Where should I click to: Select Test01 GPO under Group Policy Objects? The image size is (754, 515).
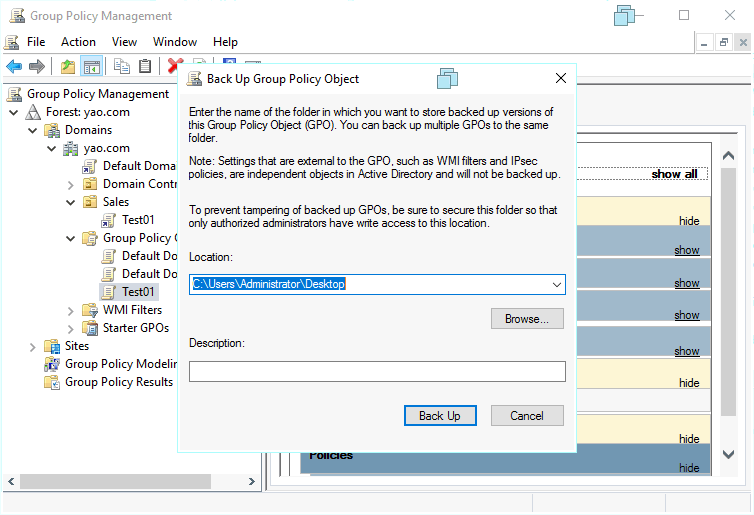[138, 292]
